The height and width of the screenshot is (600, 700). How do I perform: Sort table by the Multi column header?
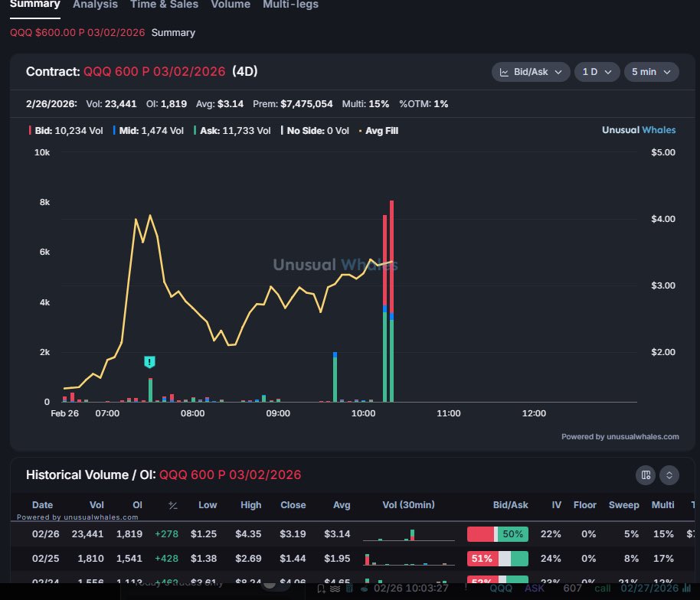662,505
